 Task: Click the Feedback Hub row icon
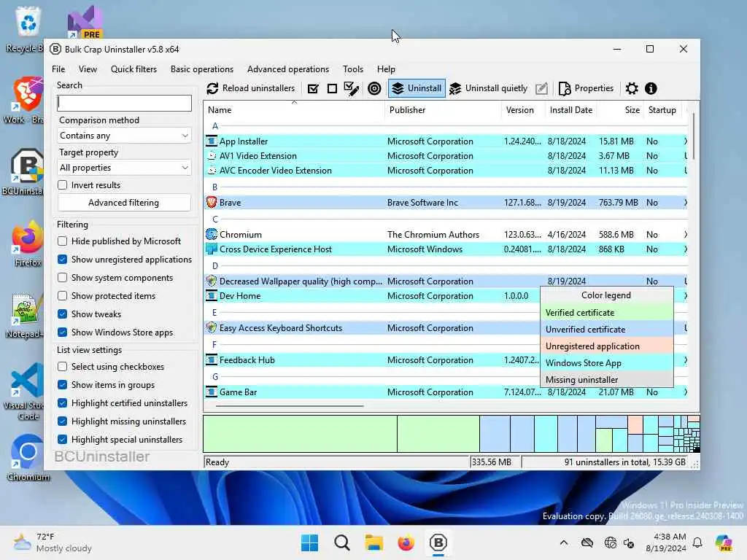pos(212,360)
